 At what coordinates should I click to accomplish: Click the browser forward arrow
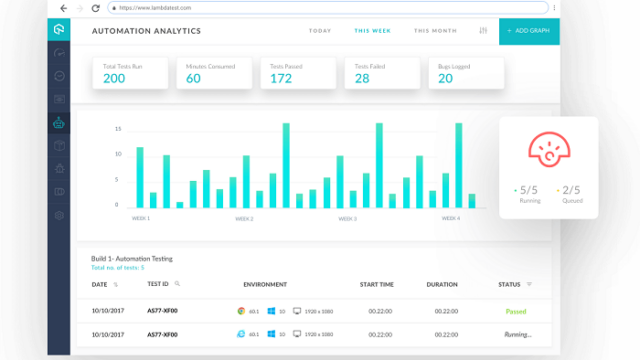pyautogui.click(x=80, y=8)
